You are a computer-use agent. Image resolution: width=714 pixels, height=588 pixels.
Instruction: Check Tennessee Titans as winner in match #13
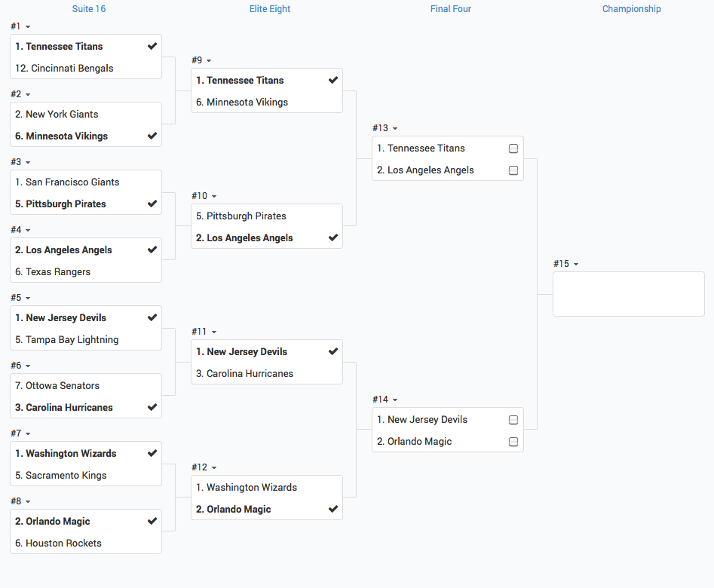pos(513,149)
